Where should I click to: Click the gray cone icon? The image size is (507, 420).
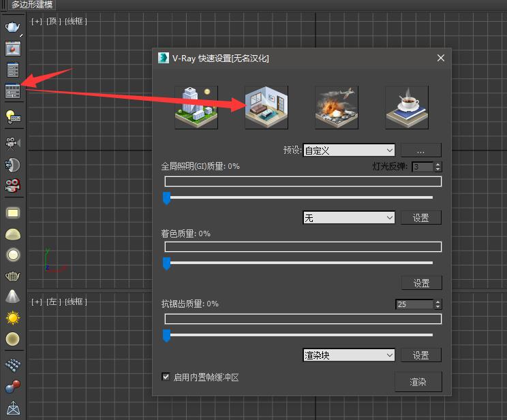coord(13,296)
